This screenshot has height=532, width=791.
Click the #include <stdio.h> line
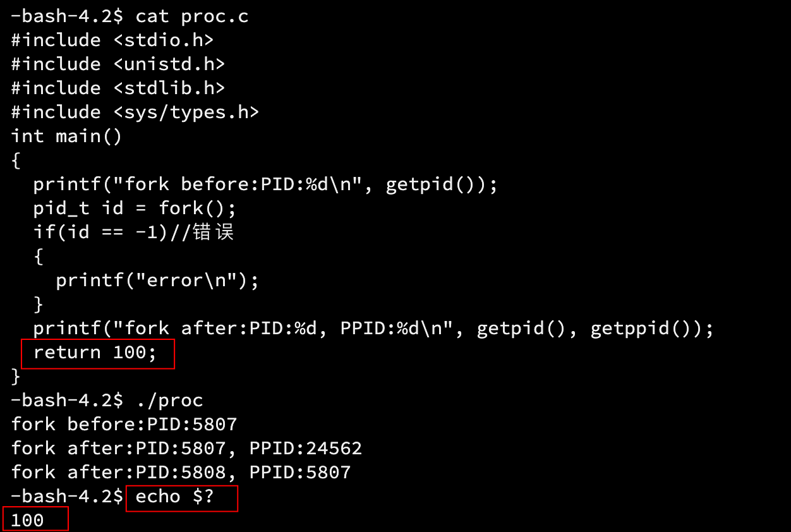click(x=112, y=40)
